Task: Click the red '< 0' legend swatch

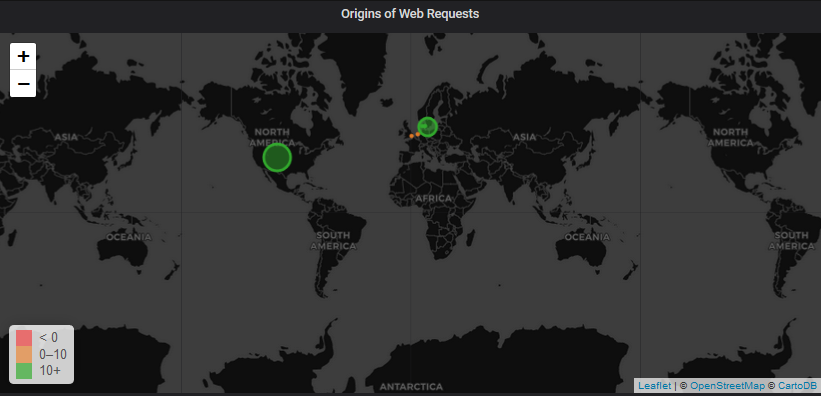Action: 24,338
